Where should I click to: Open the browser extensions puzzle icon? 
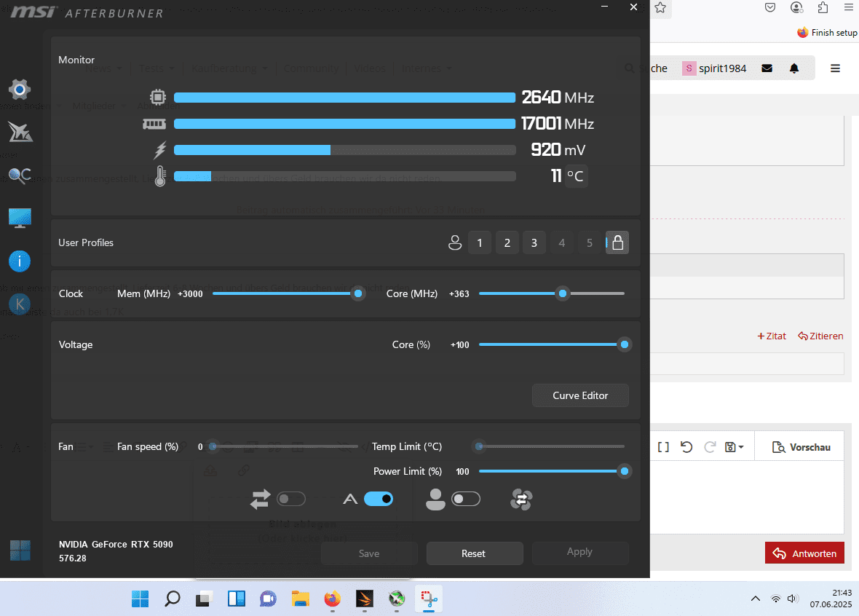823,8
